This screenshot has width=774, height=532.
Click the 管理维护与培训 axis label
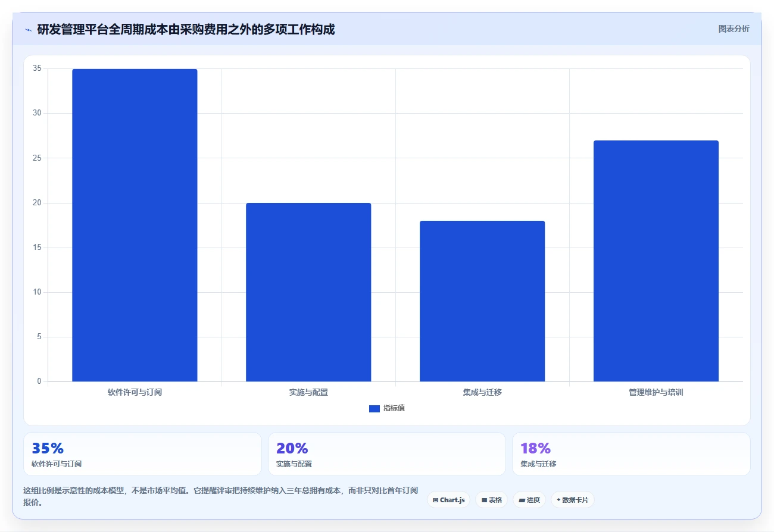656,393
